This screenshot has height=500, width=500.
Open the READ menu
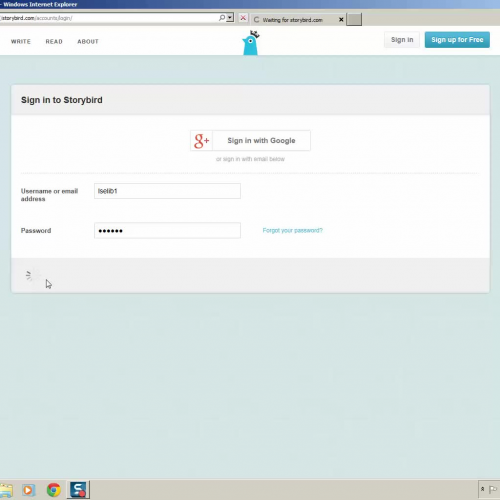(x=54, y=41)
